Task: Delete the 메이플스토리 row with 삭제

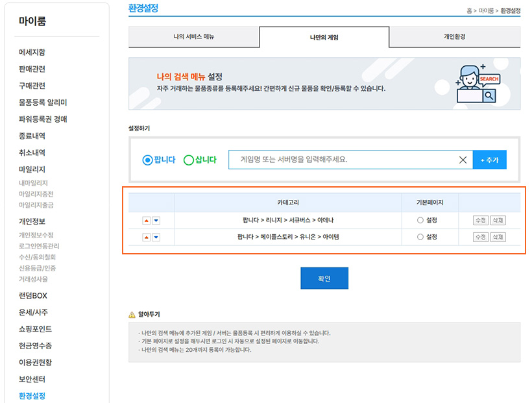Action: [x=498, y=238]
